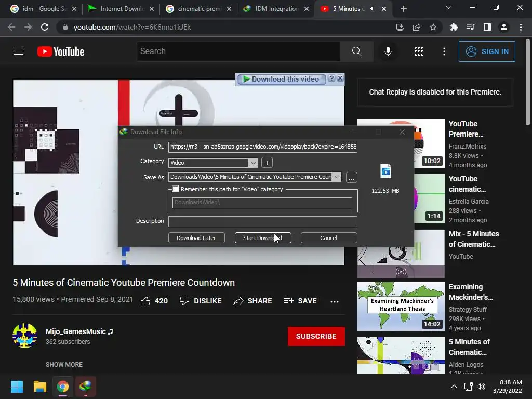The width and height of the screenshot is (532, 399).
Task: Expand description with SHOW MORE
Action: pos(64,364)
